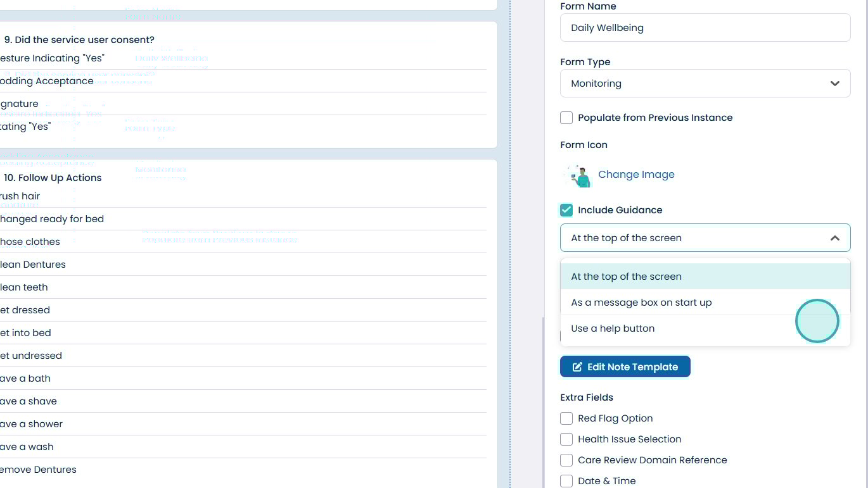This screenshot has height=488, width=868.
Task: Click the Change Image link
Action: click(x=636, y=175)
